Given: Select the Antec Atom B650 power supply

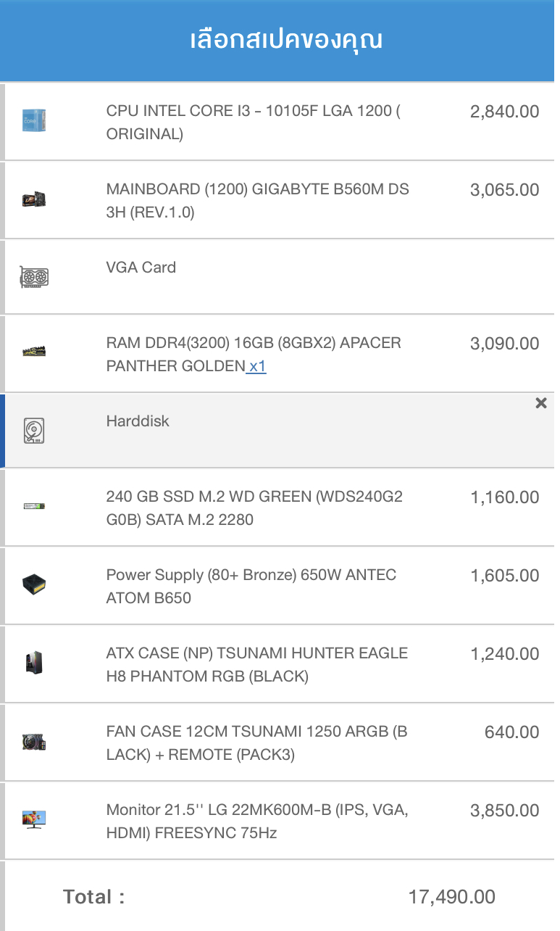Looking at the screenshot, I should pos(251,587).
